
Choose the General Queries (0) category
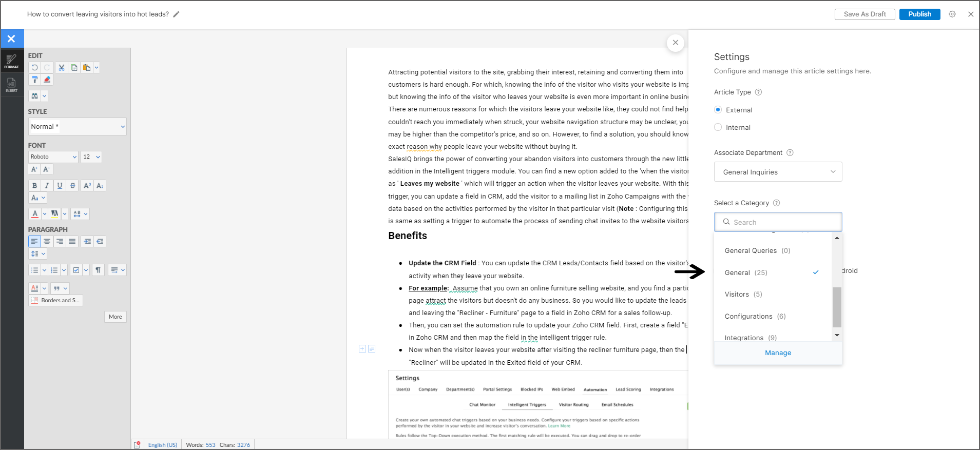click(773, 251)
